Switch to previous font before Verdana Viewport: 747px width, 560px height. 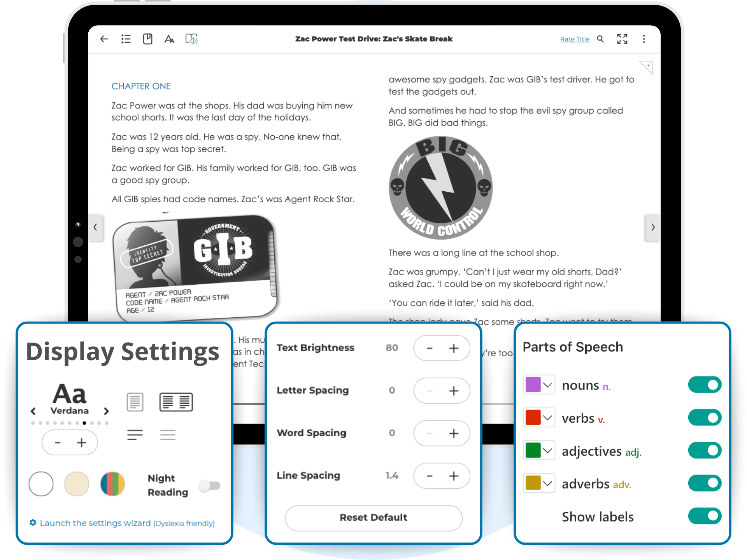33,411
